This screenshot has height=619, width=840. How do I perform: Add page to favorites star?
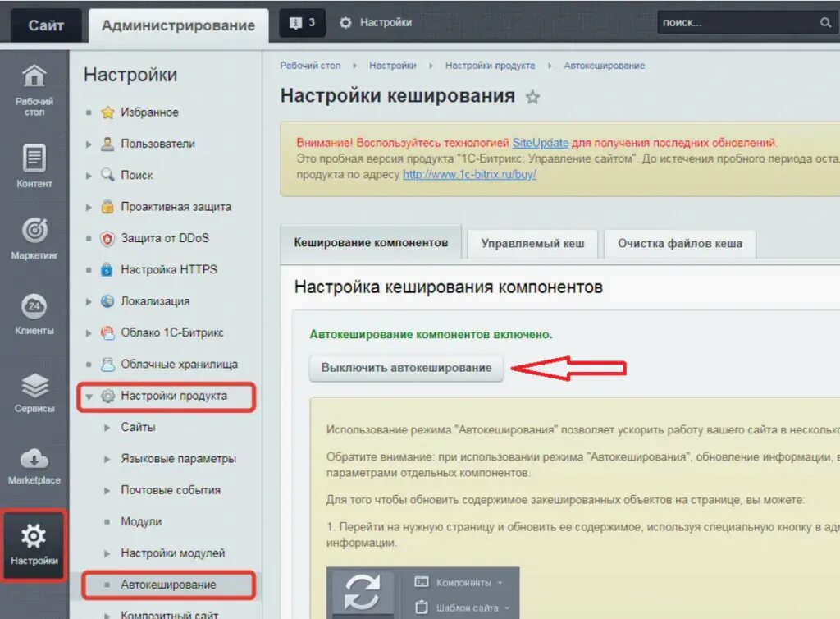pos(532,97)
